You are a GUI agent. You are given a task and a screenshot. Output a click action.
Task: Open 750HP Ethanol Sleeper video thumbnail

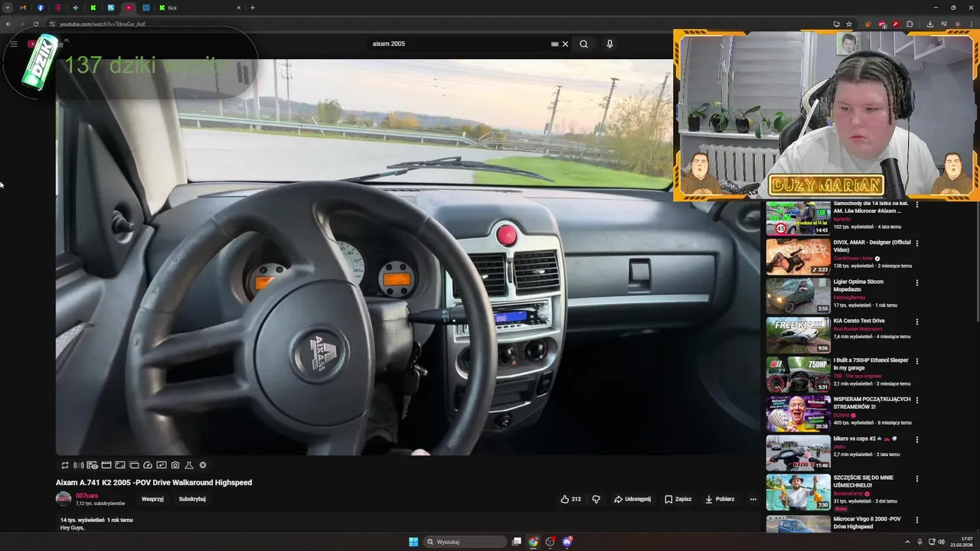pos(798,374)
